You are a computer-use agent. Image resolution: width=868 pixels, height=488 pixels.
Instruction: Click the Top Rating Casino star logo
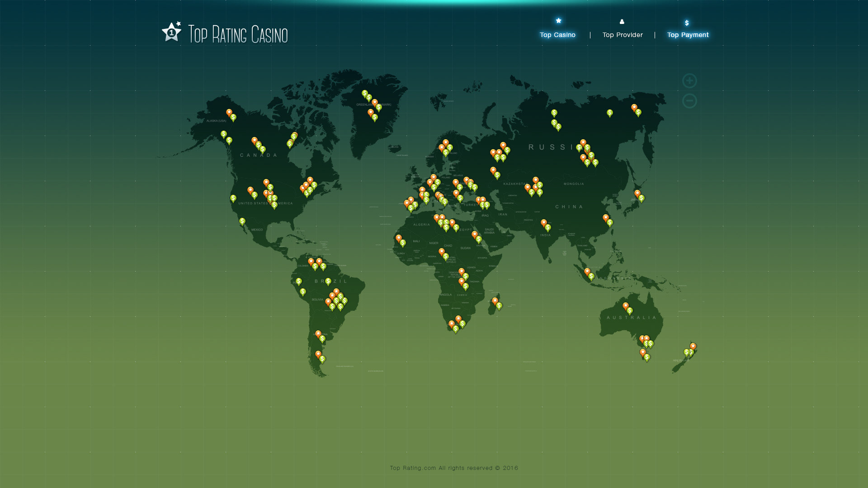172,32
